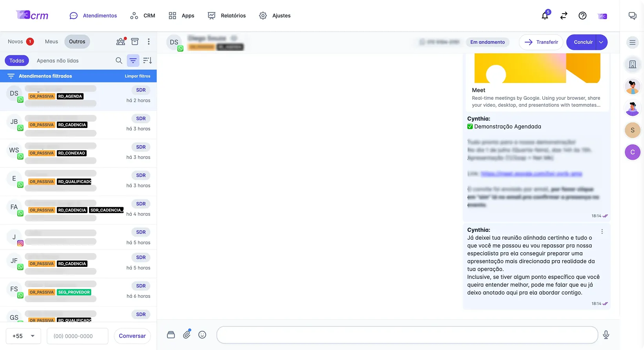Screen dimensions: 644x350
Task: Select the S avatar in the right sidebar
Action: 632,130
